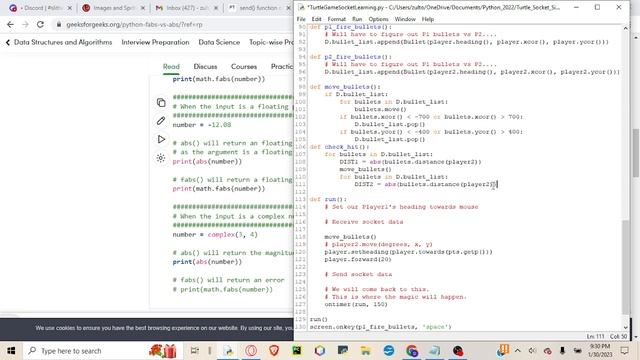Open the Python IDLE taskbar icon
Screen dimensions: 640x360
[228, 351]
